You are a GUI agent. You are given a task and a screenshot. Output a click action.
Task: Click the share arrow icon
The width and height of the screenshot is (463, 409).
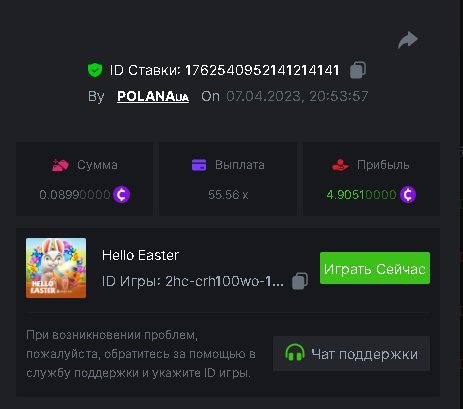(408, 40)
